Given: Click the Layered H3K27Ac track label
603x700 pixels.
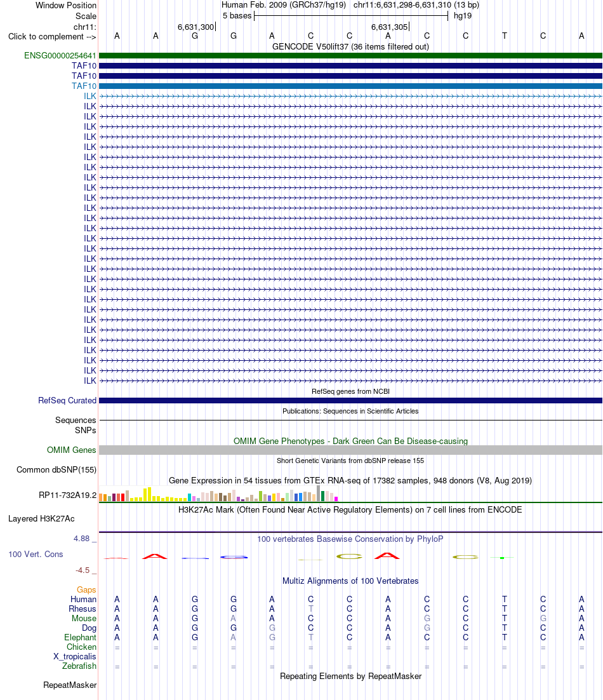Looking at the screenshot, I should [41, 519].
